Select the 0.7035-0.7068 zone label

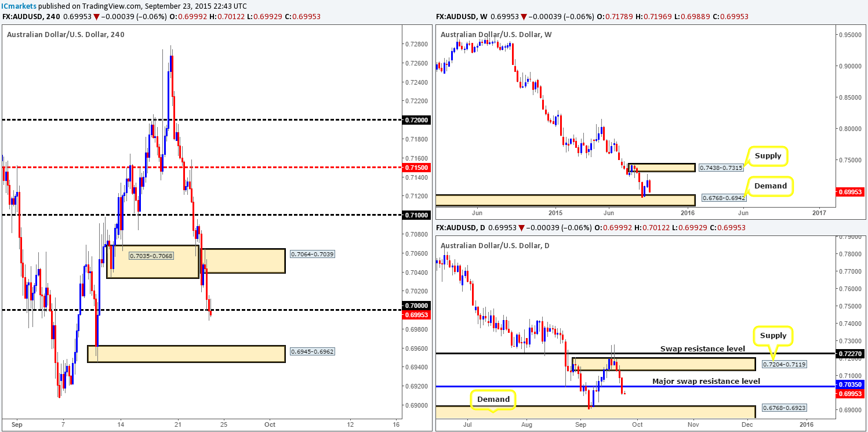151,255
